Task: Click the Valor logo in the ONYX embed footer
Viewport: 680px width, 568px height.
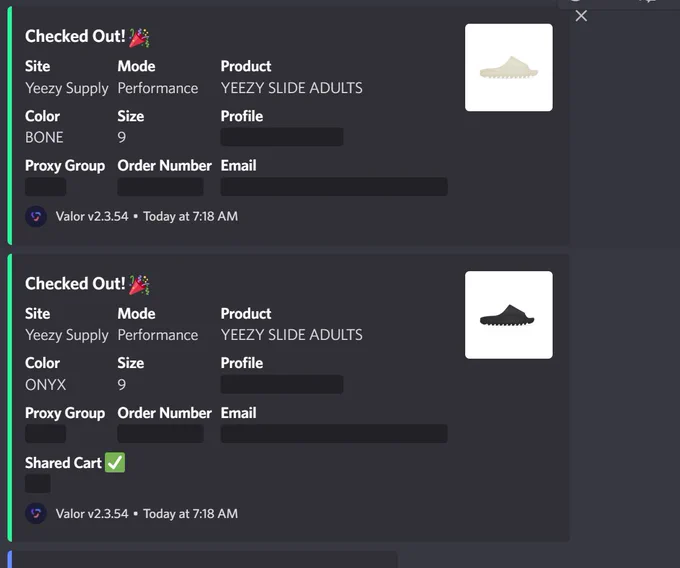Action: coord(36,513)
